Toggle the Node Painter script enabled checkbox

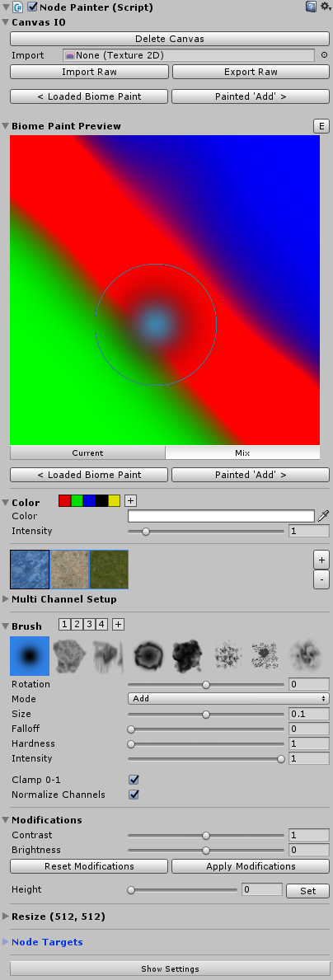coord(32,7)
